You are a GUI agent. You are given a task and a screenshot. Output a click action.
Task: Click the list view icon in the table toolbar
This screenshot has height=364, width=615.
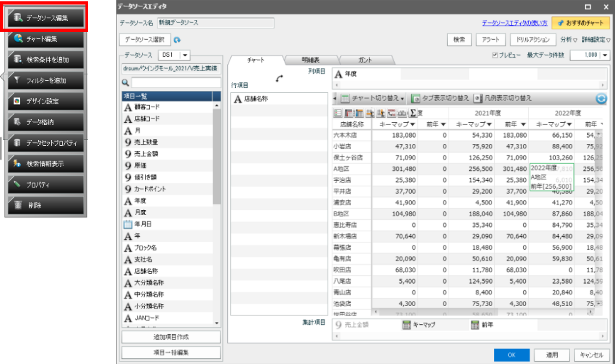338,113
